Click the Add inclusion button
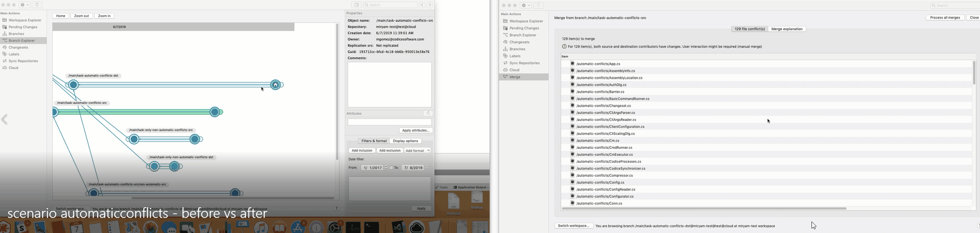Screen dimensions: 980x233 point(362,150)
